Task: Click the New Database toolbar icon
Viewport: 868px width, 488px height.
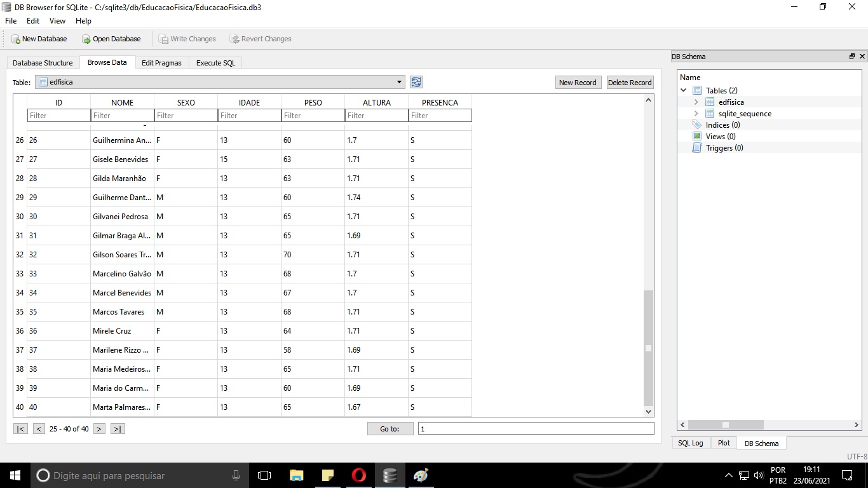Action: click(14, 39)
